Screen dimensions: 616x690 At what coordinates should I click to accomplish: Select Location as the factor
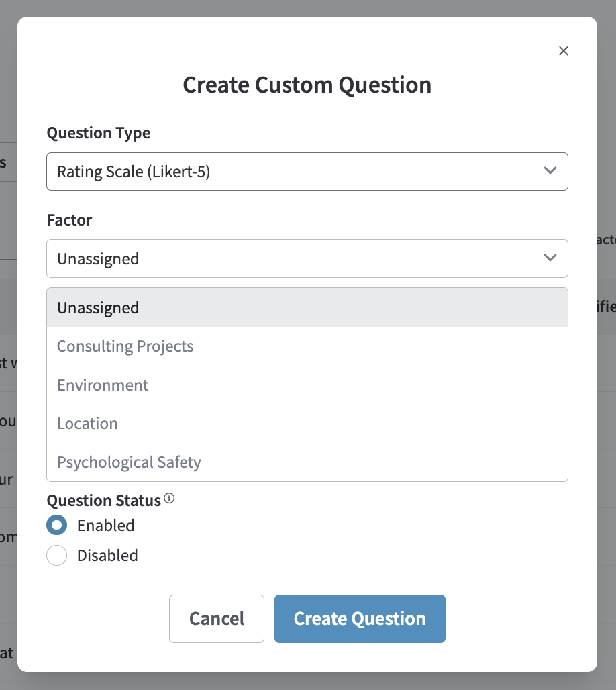pyautogui.click(x=307, y=424)
